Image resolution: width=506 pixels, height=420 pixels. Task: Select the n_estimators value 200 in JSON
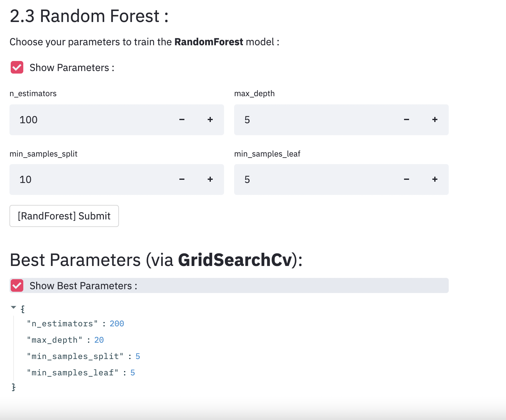coord(116,323)
